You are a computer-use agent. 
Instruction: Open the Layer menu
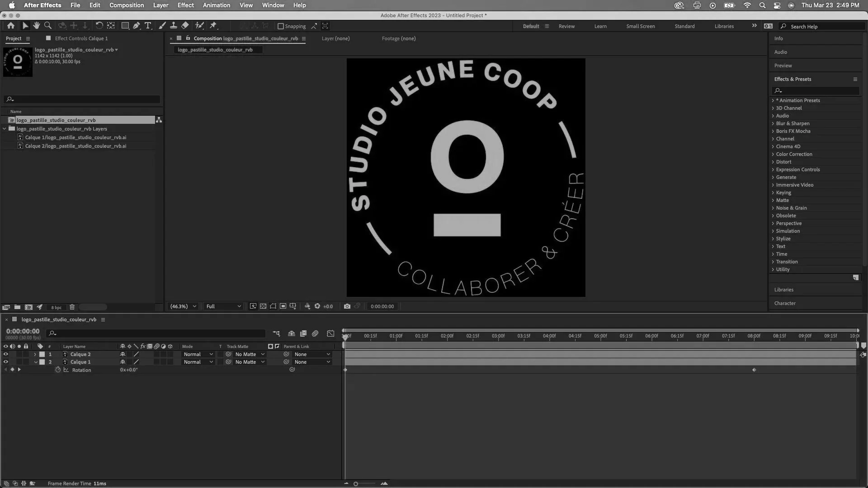(x=160, y=5)
